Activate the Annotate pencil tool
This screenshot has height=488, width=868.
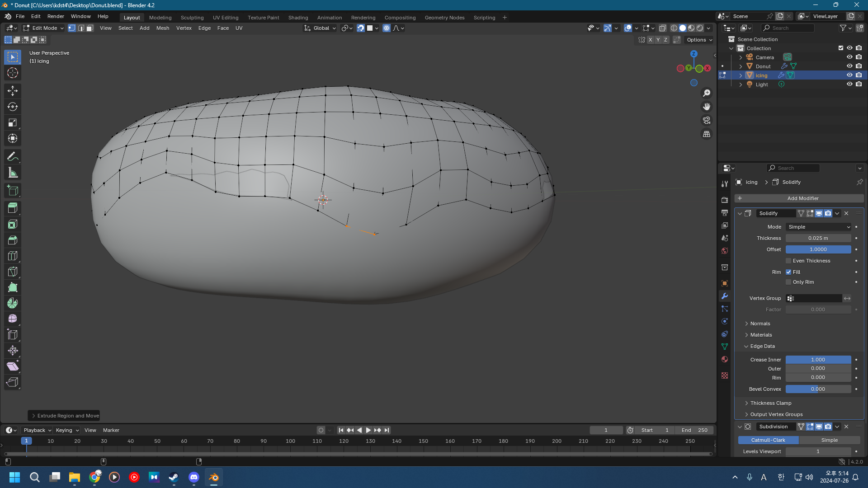point(13,157)
